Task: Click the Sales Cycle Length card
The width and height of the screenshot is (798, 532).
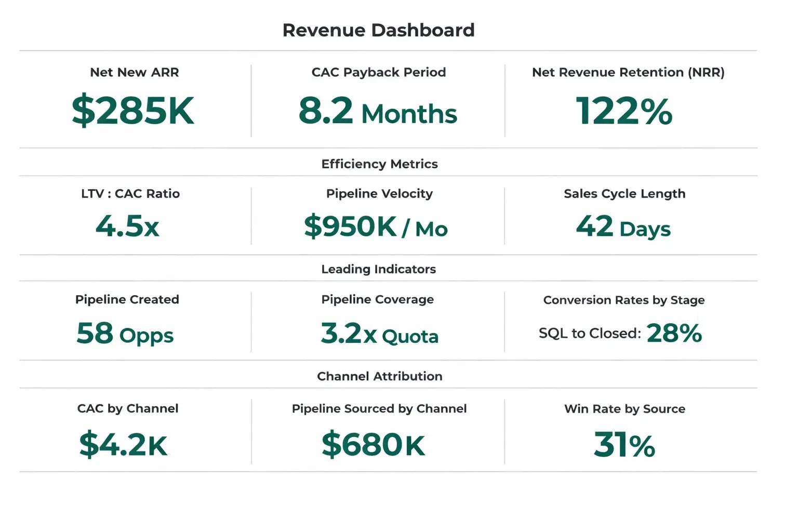Action: 624,213
